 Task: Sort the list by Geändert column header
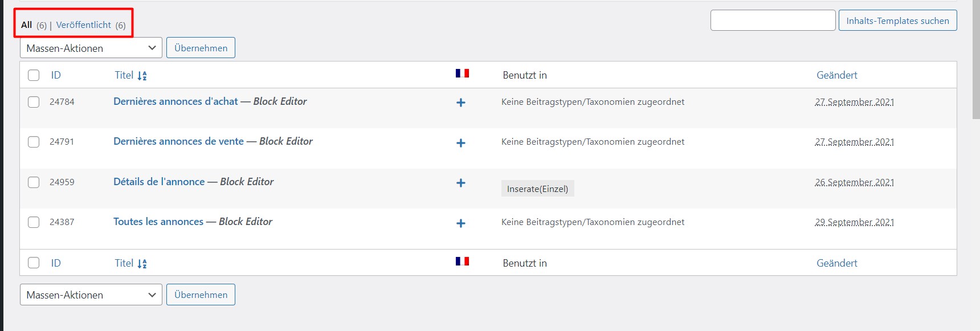(836, 75)
